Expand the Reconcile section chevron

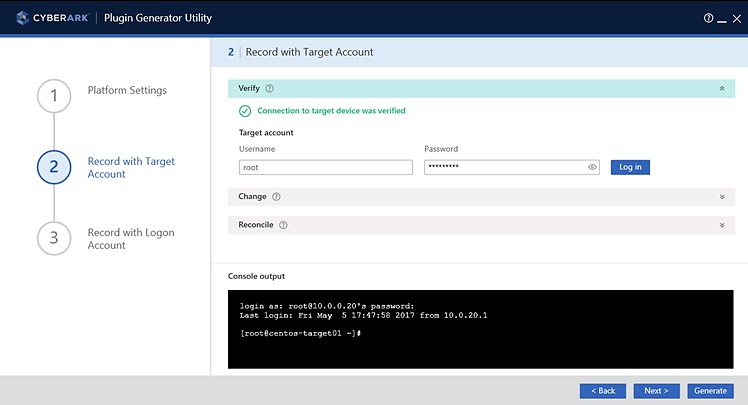(722, 225)
